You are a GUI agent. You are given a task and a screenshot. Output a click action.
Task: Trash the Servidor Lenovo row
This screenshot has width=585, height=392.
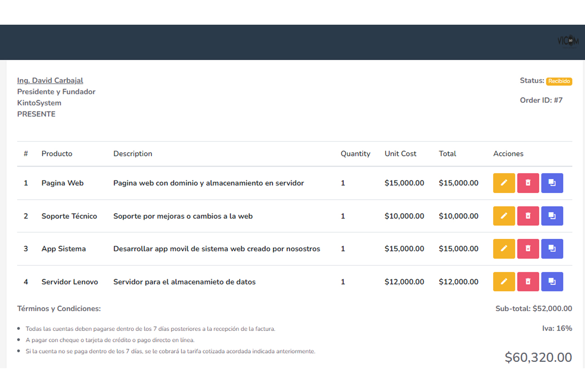[x=528, y=282]
